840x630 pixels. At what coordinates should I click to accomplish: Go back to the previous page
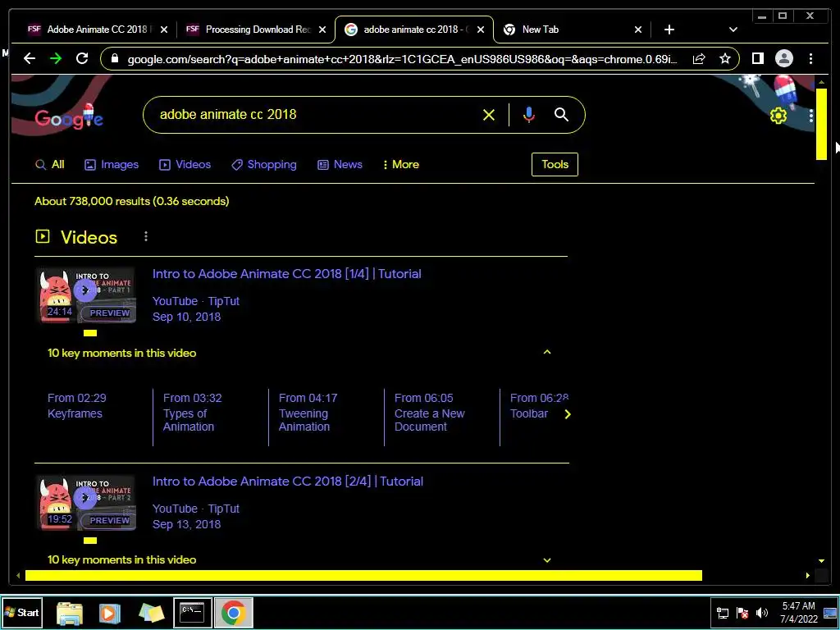30,58
